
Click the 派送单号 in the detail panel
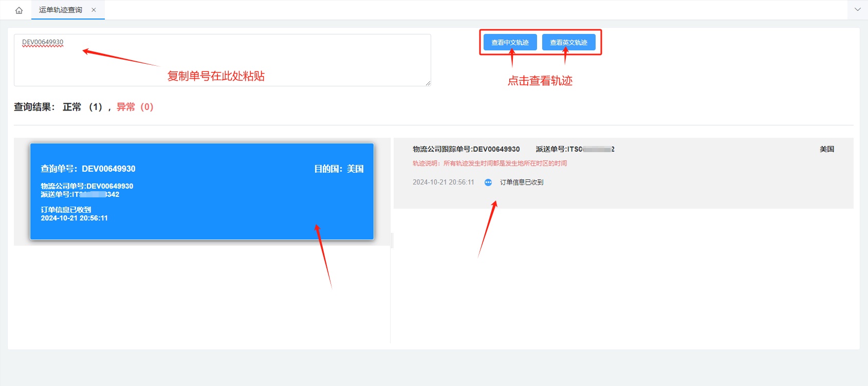pos(575,149)
